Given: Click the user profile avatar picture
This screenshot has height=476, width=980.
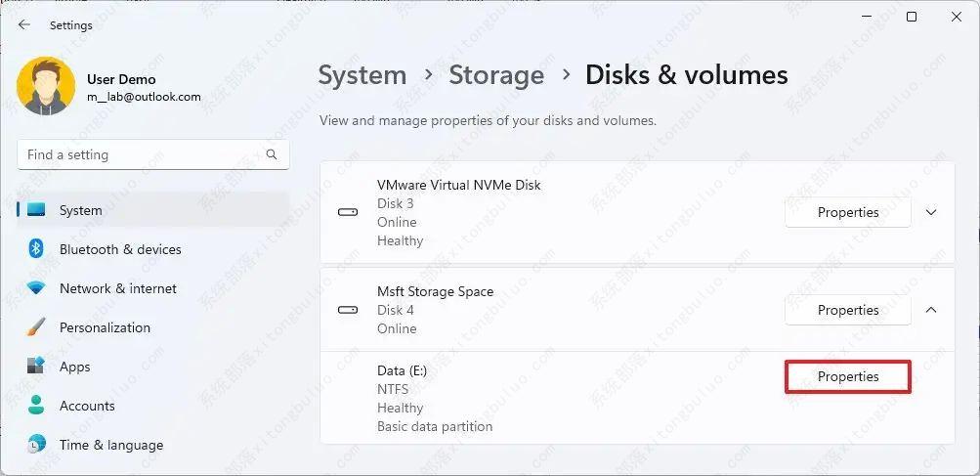Looking at the screenshot, I should pos(46,87).
